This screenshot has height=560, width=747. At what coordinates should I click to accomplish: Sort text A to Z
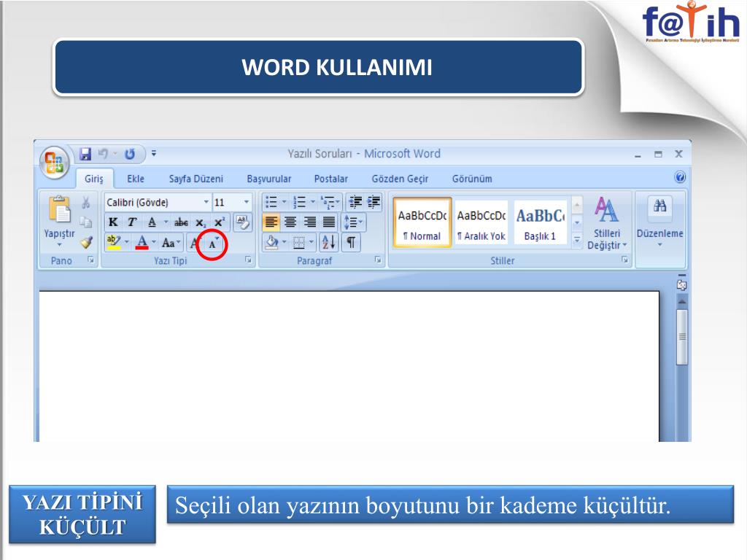(x=329, y=242)
